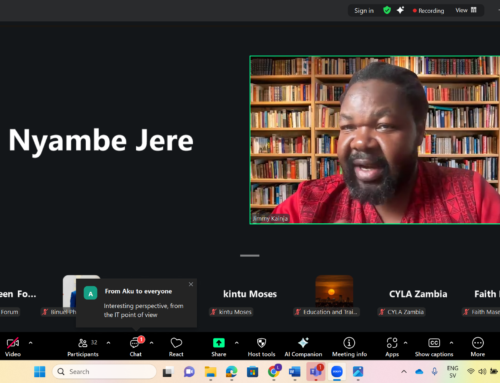Click the Sign in button

(x=364, y=11)
